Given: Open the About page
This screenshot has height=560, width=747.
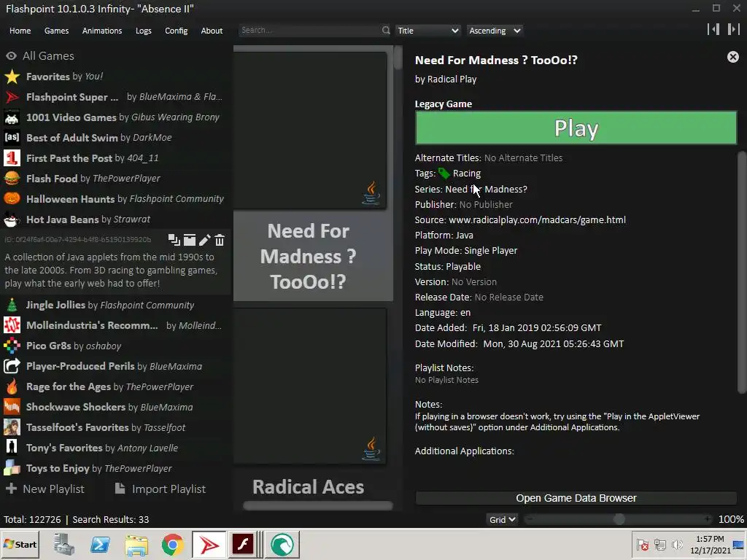Looking at the screenshot, I should pos(212,31).
